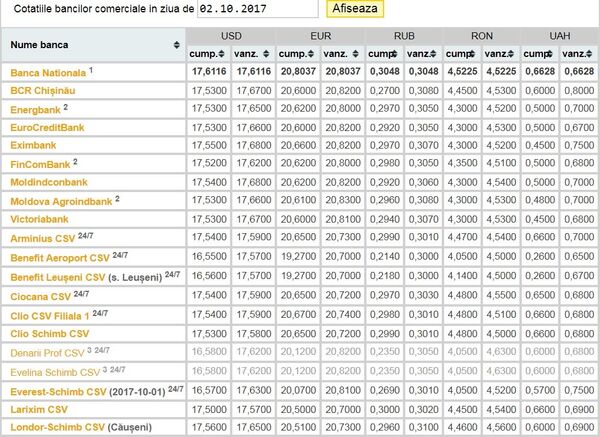Select Clio CSV Filiala 1 EUR cump. 20,6700
Image resolution: width=600 pixels, height=437 pixels.
click(x=298, y=315)
